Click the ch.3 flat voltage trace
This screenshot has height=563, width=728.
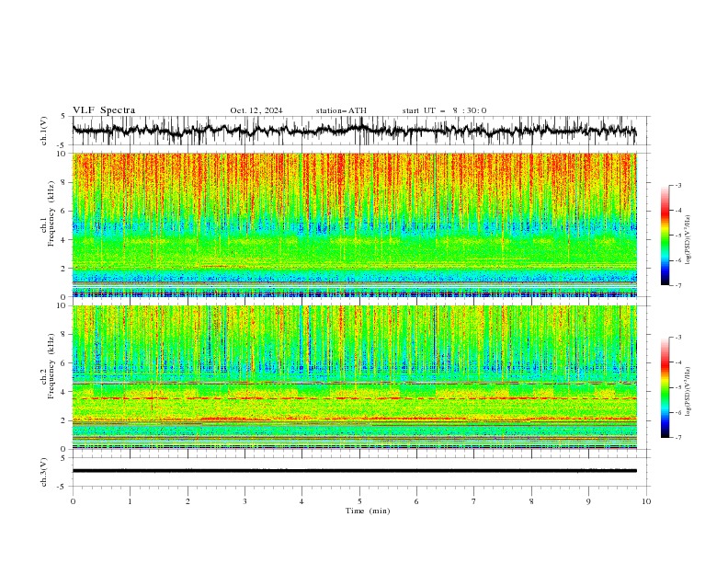(x=354, y=471)
